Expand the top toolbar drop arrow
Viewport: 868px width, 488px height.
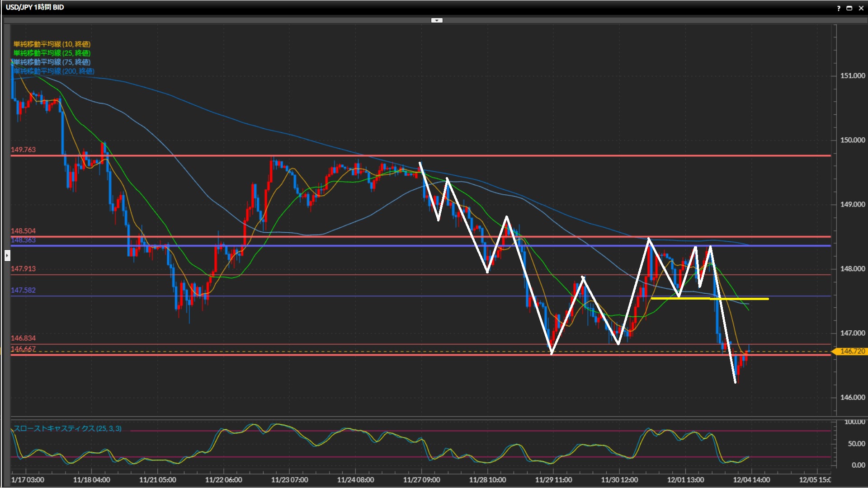437,20
